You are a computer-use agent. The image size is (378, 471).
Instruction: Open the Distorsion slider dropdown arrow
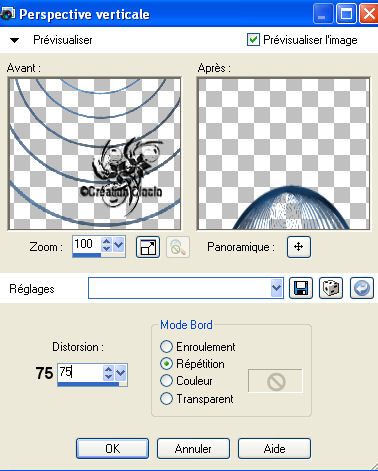(x=121, y=373)
